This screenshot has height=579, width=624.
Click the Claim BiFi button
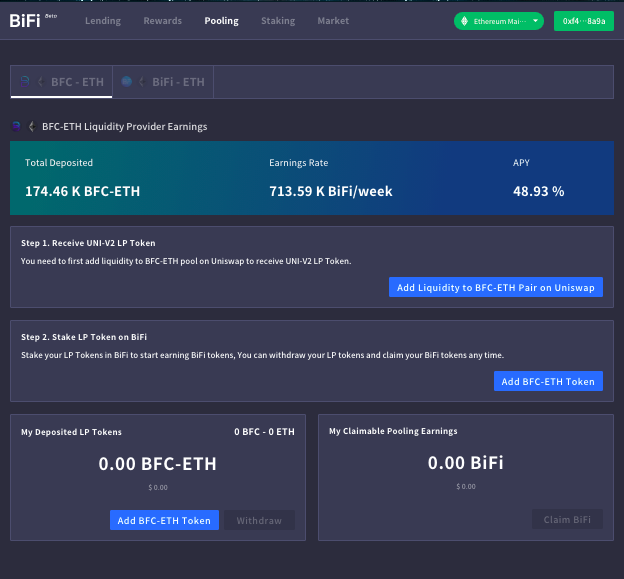[567, 519]
